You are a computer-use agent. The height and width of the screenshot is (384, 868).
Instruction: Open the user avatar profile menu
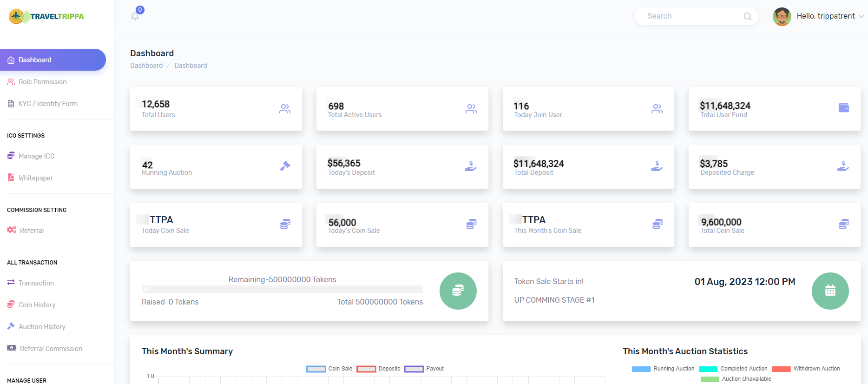782,17
